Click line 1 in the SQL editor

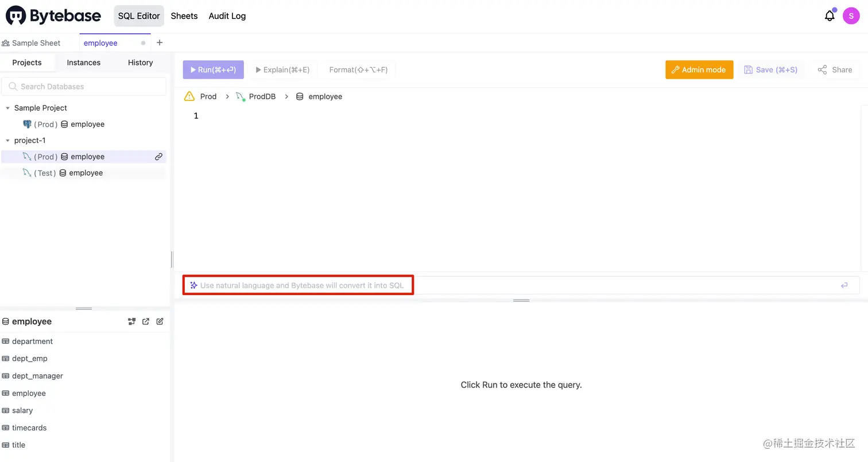pyautogui.click(x=517, y=116)
